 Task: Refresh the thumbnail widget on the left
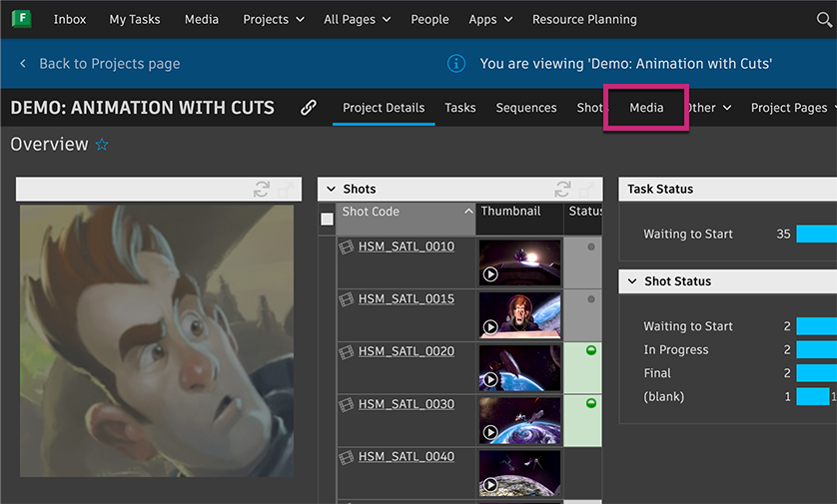262,189
